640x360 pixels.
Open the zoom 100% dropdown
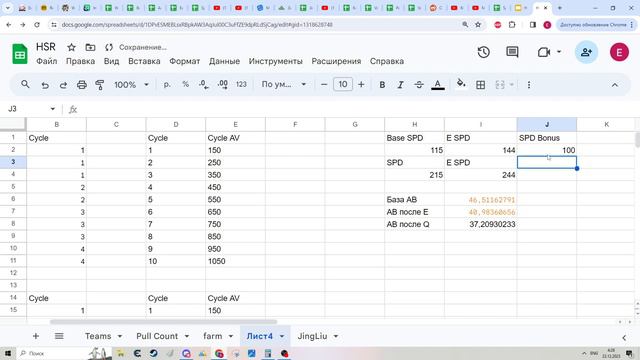131,84
